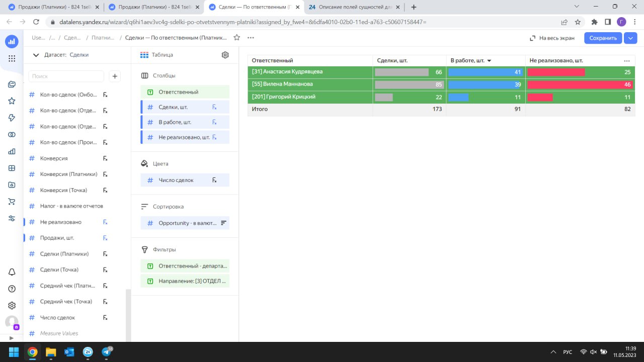Open the table settings gear icon

(x=225, y=55)
